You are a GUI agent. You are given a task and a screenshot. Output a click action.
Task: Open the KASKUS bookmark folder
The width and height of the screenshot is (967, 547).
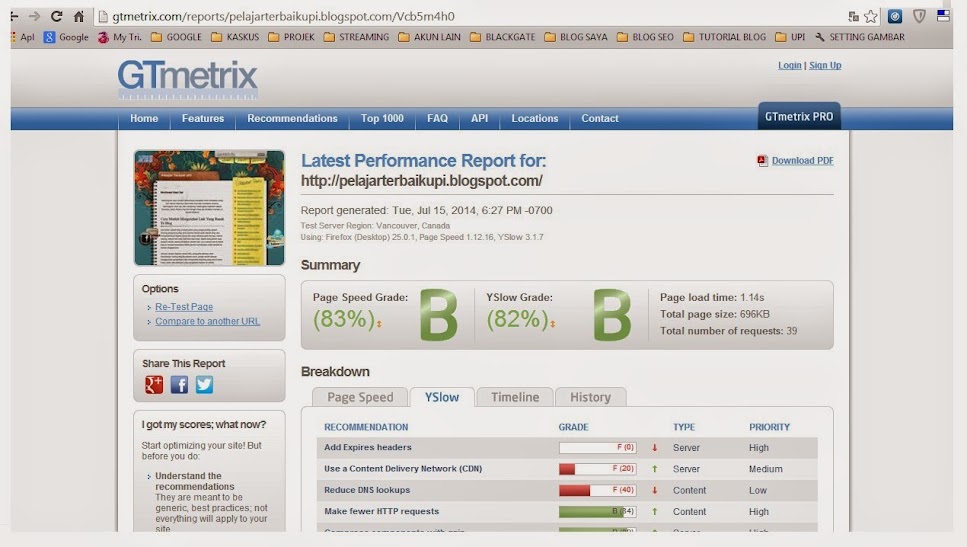click(235, 37)
